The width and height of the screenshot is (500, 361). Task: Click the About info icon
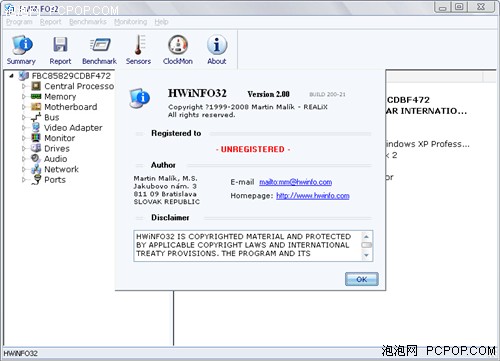pos(217,45)
